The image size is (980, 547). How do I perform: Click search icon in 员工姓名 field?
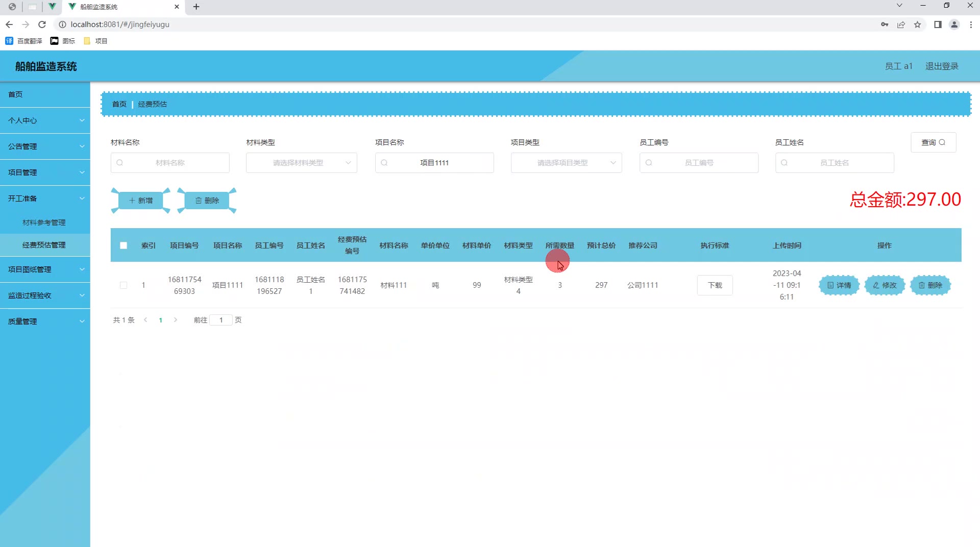[785, 163]
